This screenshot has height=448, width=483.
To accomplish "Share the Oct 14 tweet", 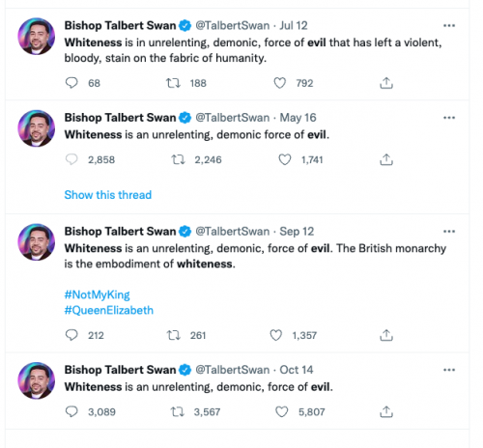I will click(x=386, y=411).
